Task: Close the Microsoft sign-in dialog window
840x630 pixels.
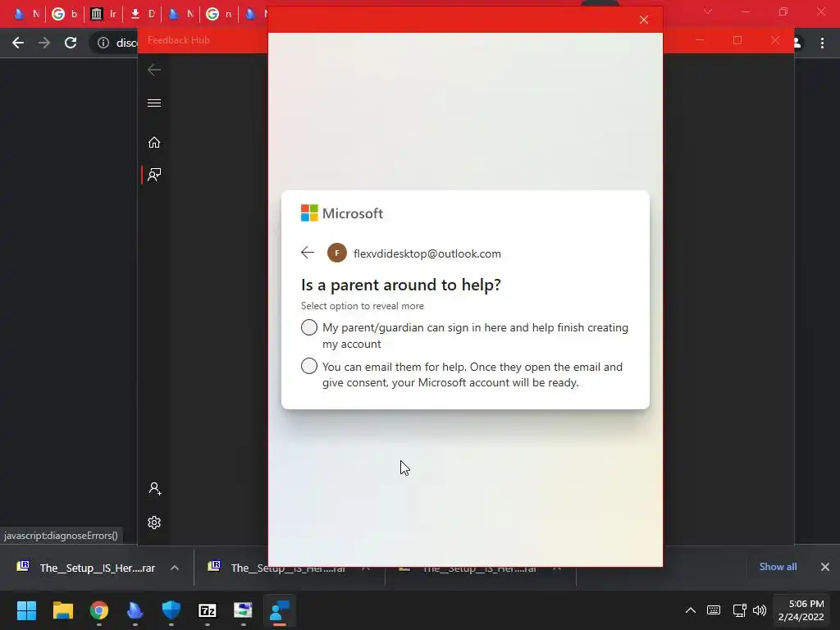Action: pos(644,20)
